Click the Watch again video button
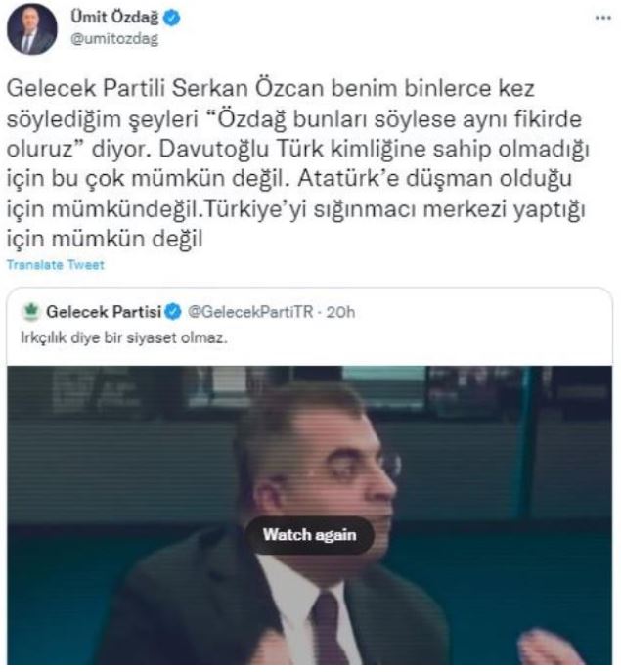 click(309, 535)
